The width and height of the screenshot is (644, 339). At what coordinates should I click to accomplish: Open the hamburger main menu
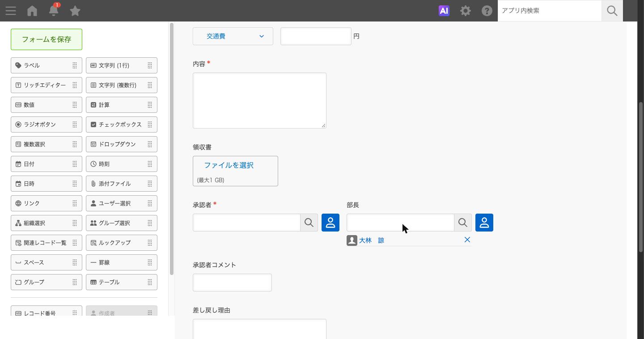tap(11, 11)
